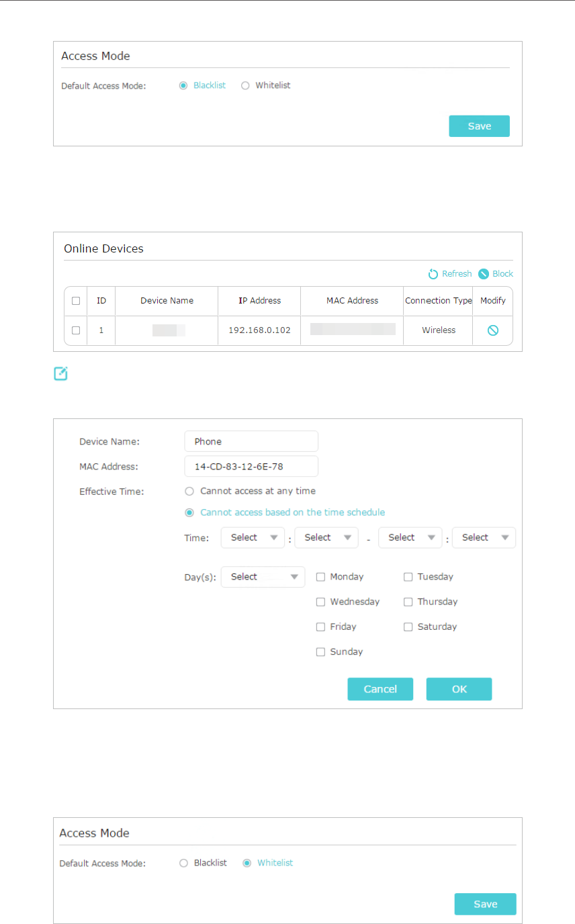This screenshot has height=924, width=575.
Task: Click the Device Name column header
Action: tap(167, 301)
